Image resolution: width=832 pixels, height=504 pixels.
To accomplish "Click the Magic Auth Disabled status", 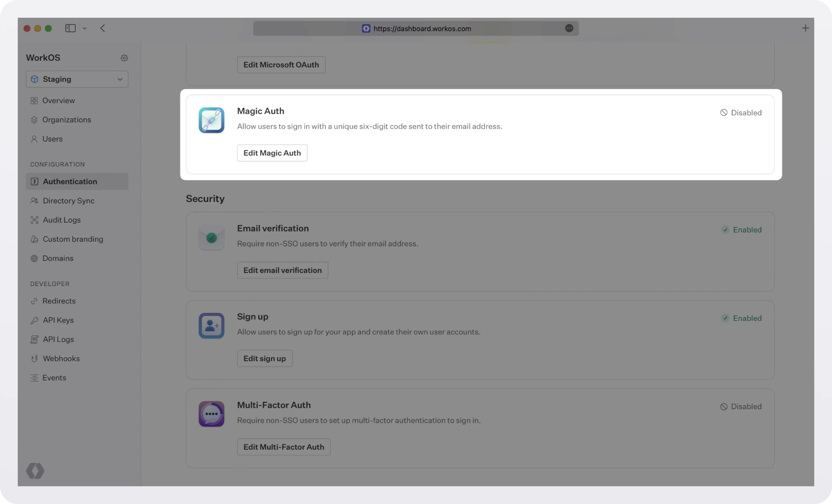I will click(741, 113).
